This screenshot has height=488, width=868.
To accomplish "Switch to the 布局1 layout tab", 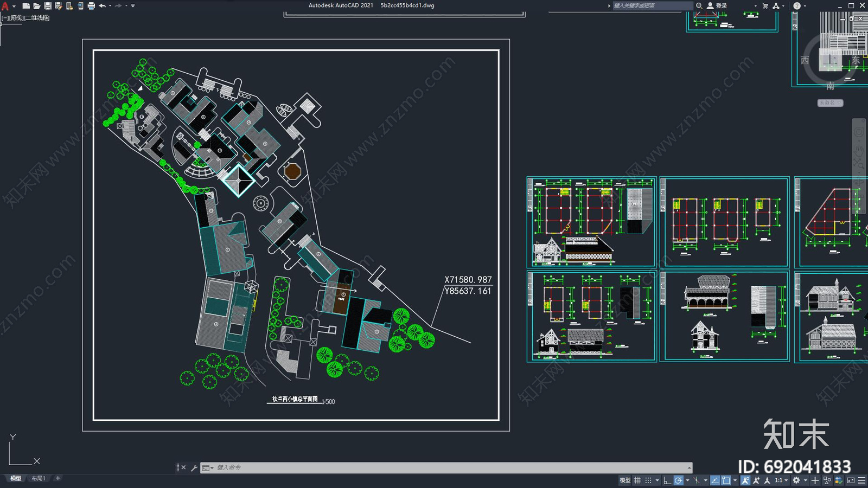I will 38,478.
